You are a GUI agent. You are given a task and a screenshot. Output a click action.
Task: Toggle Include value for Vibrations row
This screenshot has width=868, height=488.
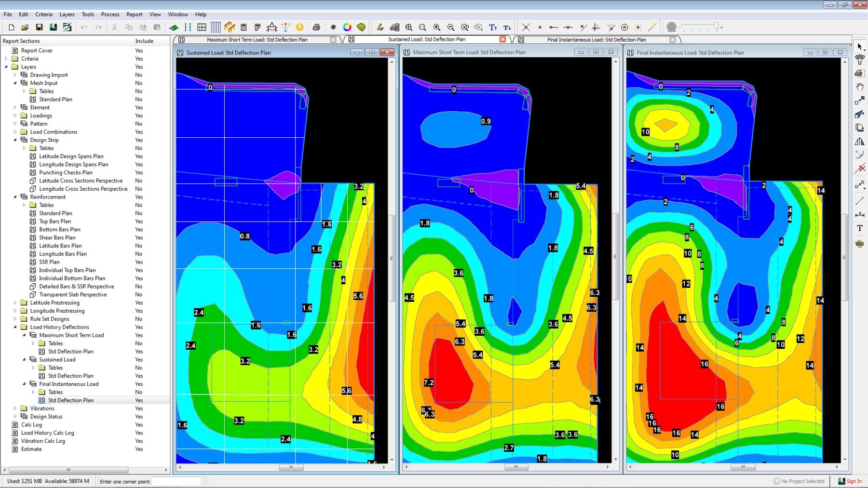[x=139, y=409]
